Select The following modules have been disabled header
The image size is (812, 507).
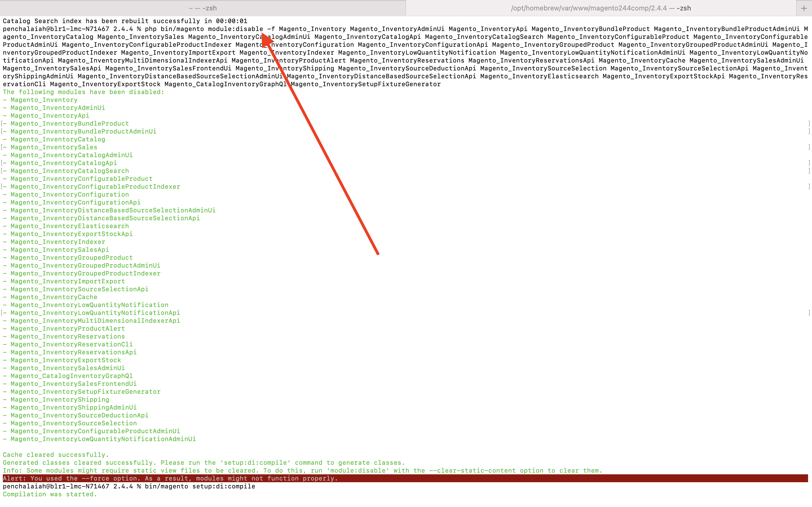(x=83, y=92)
